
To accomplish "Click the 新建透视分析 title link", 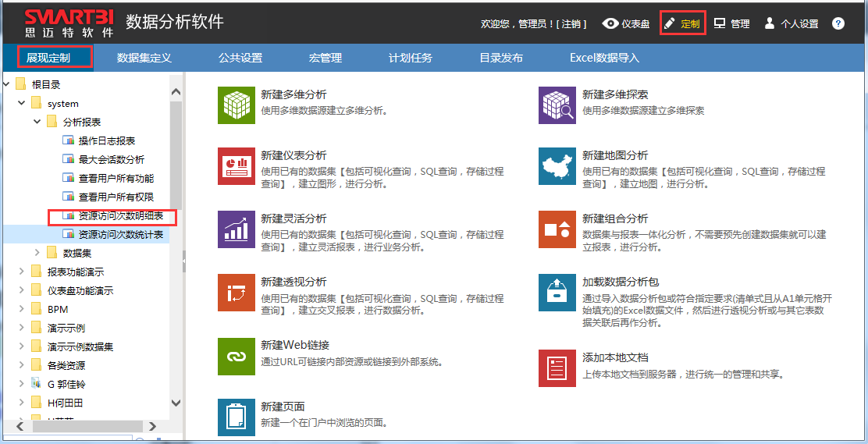I will [x=293, y=282].
